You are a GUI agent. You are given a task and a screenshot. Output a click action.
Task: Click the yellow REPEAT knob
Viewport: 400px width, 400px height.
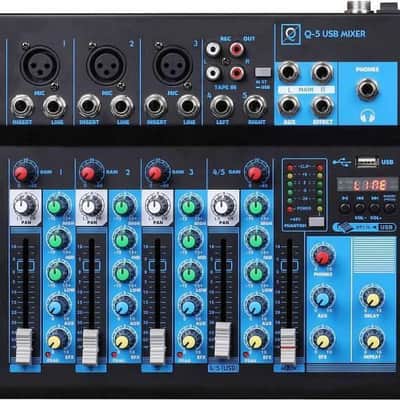pyautogui.click(x=372, y=340)
